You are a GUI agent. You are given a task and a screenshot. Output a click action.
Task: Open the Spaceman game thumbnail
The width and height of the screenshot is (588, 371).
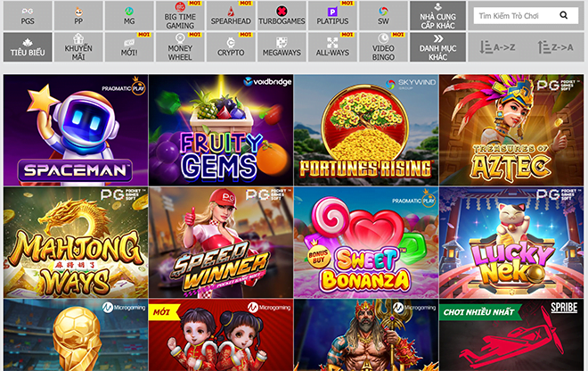coord(76,130)
